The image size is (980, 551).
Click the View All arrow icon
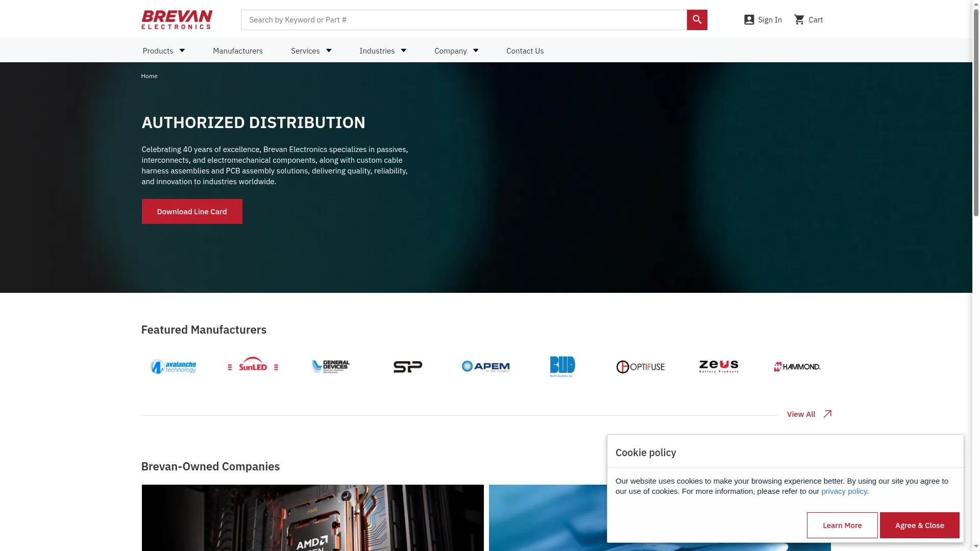pyautogui.click(x=827, y=414)
